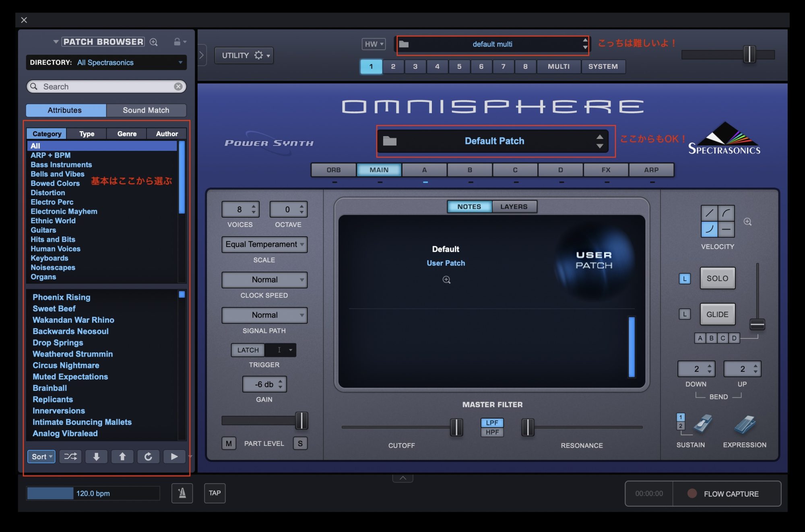This screenshot has height=532, width=805.
Task: Load the next patch with down arrow
Action: [96, 456]
